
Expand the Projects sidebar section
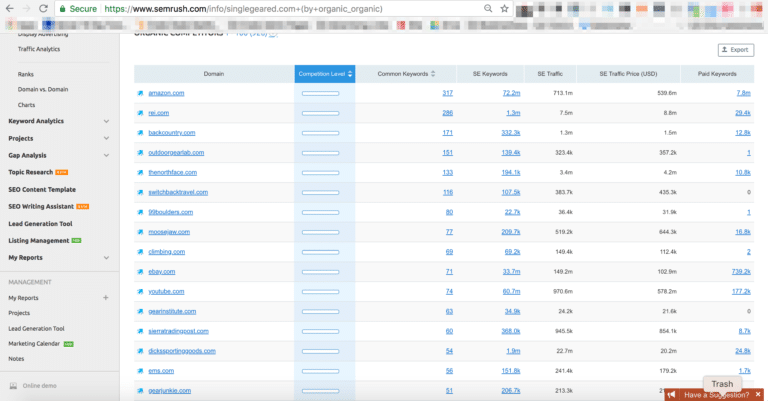coord(106,139)
